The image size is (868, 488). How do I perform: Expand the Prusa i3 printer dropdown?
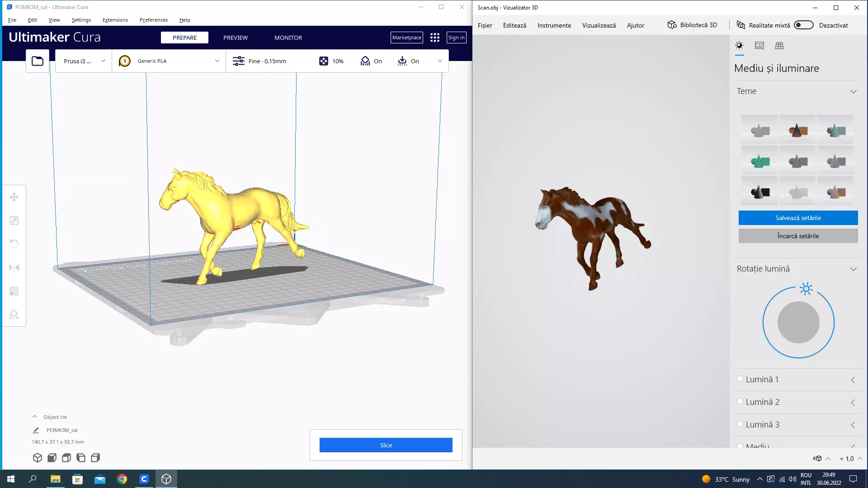tap(84, 61)
